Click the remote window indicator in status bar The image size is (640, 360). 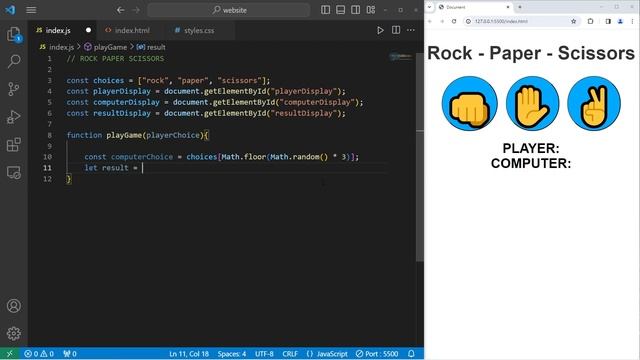click(x=9, y=353)
